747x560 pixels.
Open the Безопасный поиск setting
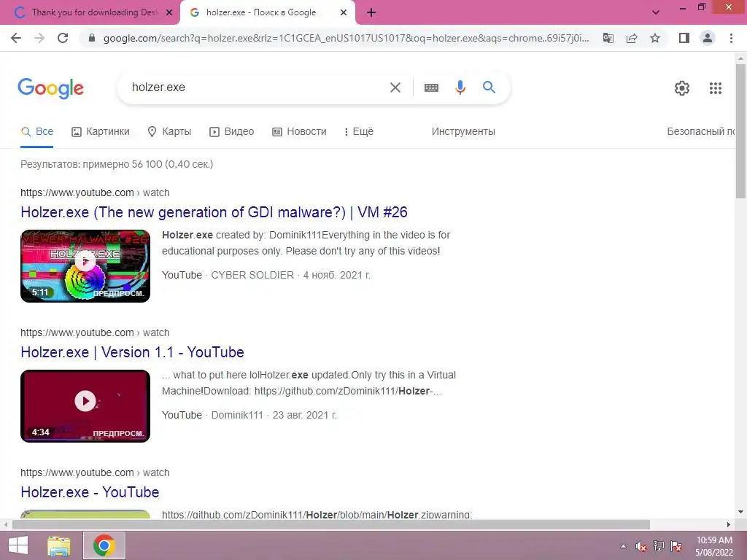[700, 131]
